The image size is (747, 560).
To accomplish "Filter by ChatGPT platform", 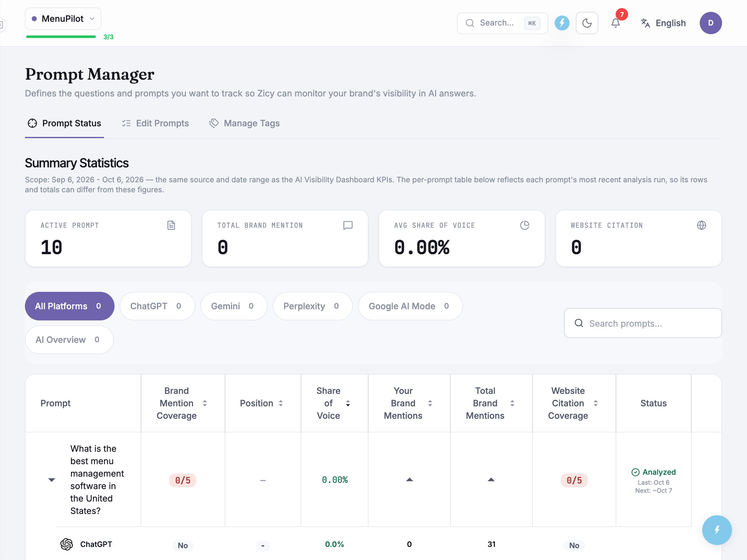I will coord(157,306).
